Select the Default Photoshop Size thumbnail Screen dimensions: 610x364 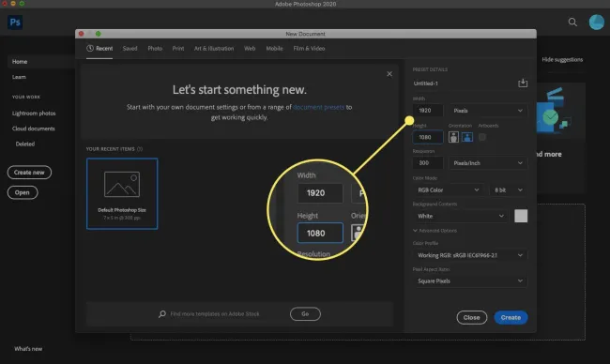point(122,193)
